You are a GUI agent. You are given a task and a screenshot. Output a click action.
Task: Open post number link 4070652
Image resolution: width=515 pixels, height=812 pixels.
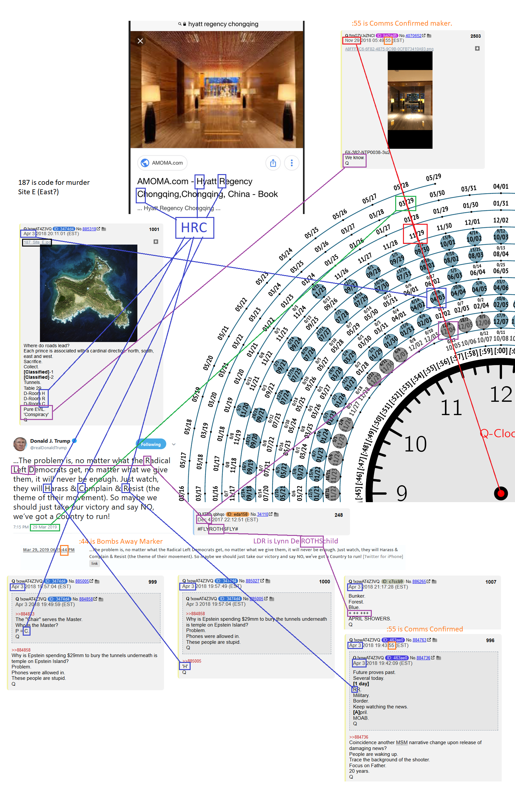pos(413,36)
